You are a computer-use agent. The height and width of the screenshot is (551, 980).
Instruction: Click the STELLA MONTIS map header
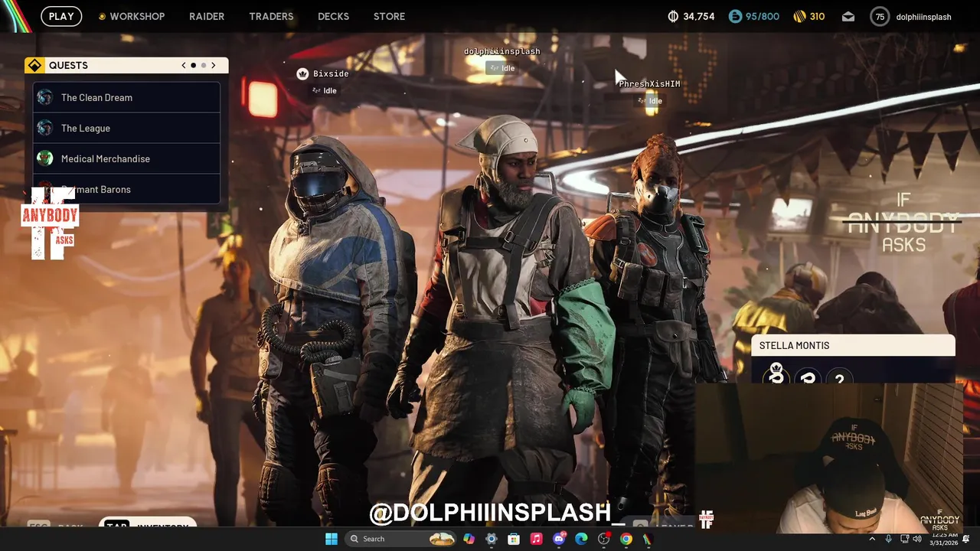(x=853, y=345)
